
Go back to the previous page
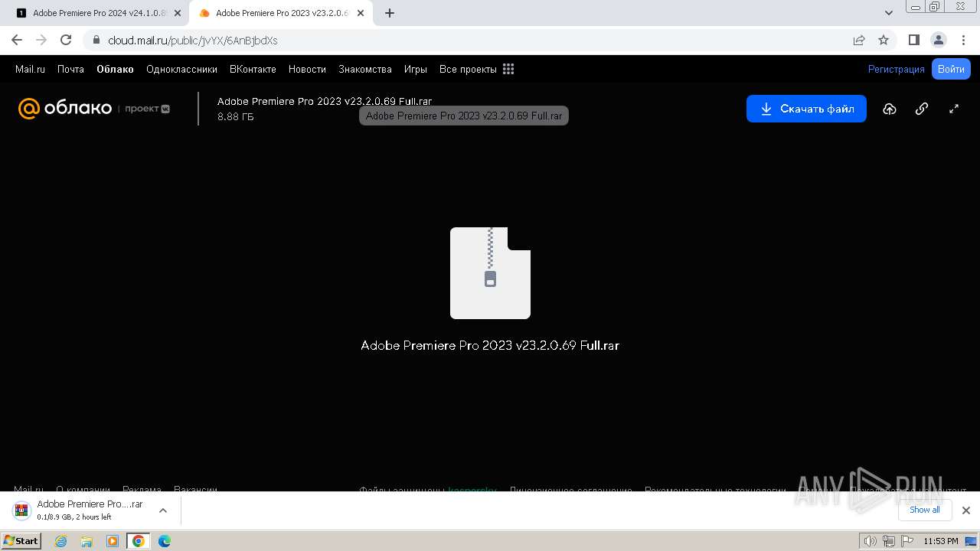[x=17, y=40]
